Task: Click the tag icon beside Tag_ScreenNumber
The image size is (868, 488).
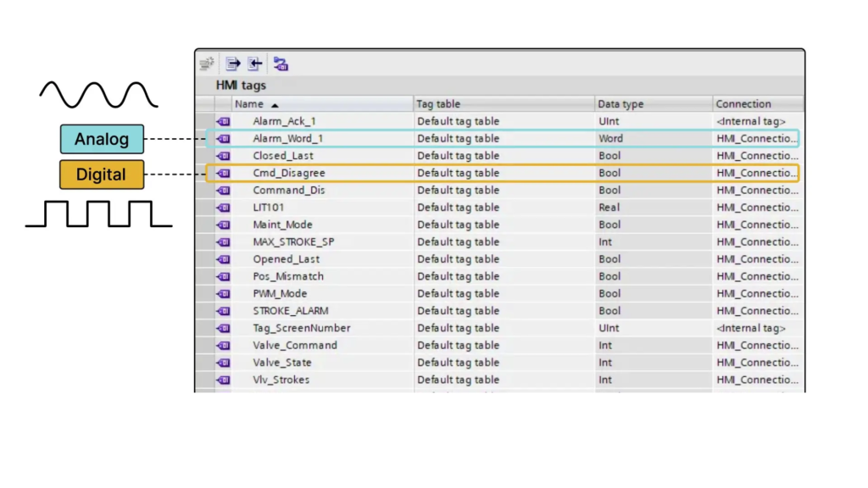Action: pyautogui.click(x=223, y=329)
